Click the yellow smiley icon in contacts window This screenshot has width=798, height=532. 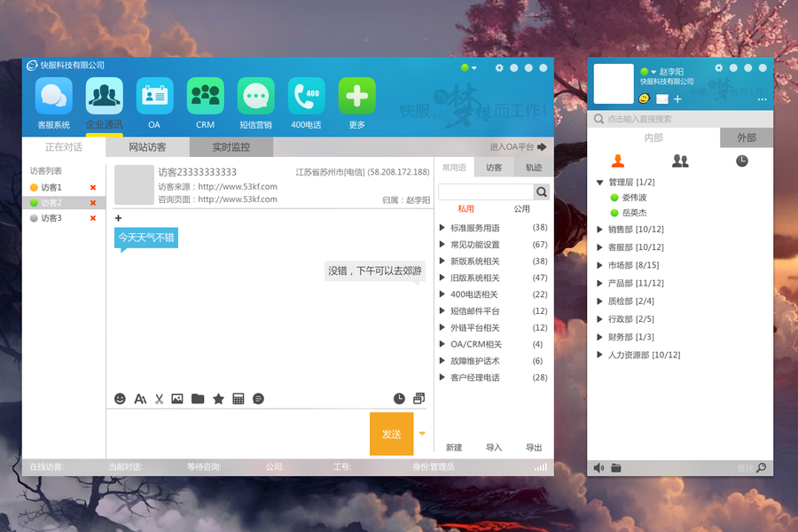pyautogui.click(x=644, y=98)
